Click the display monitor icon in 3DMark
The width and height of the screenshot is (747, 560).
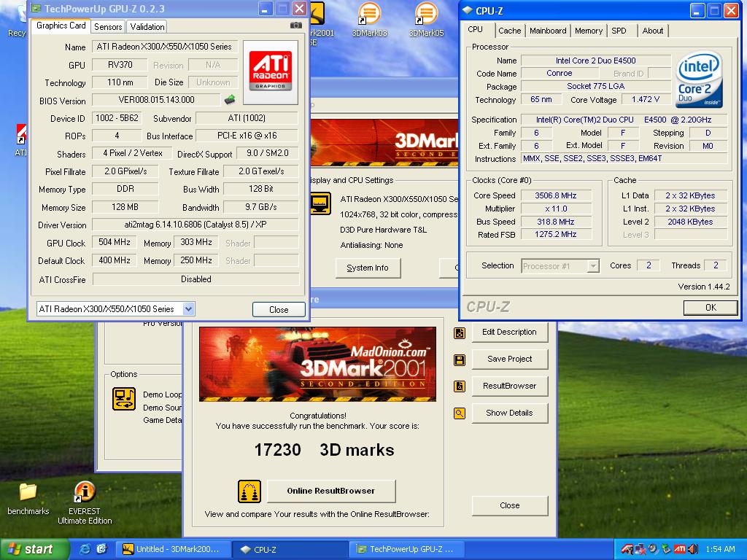coord(320,203)
